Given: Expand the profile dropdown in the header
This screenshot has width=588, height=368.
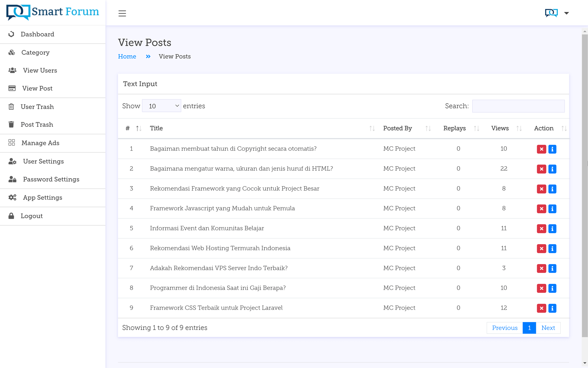Looking at the screenshot, I should point(566,13).
